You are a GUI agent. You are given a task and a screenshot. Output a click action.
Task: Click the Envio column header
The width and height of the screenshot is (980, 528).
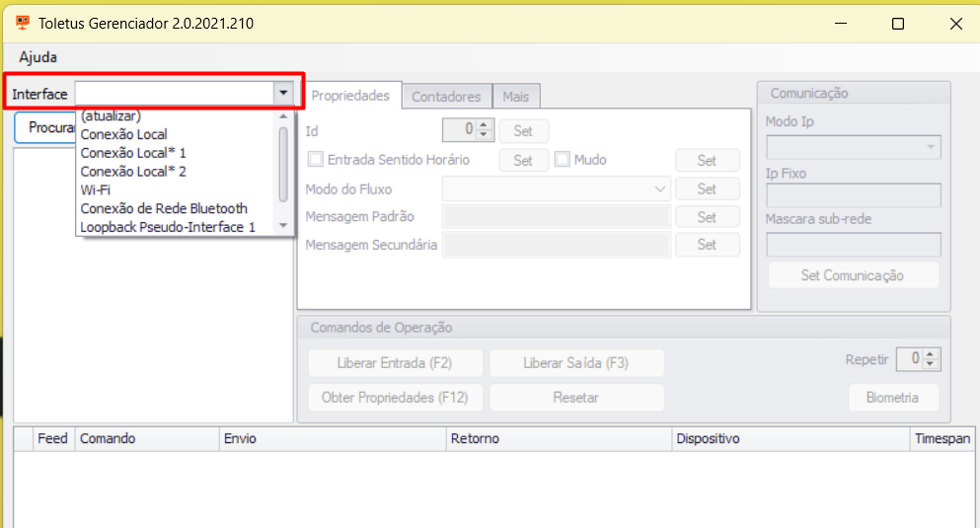click(x=333, y=438)
